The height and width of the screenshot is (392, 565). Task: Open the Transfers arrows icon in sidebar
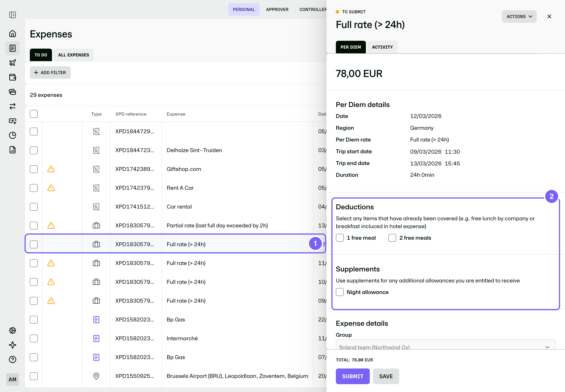tap(13, 106)
